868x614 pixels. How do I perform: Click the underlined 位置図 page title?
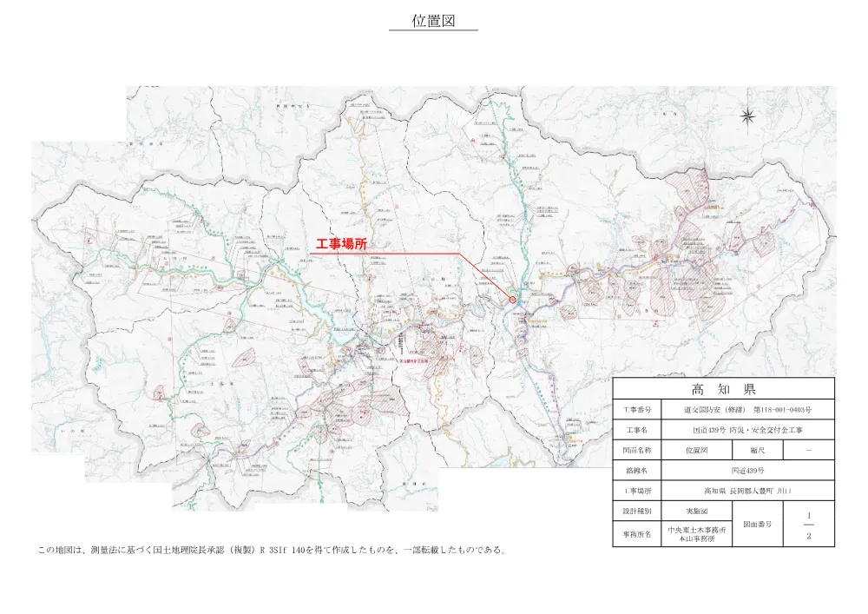pos(433,21)
